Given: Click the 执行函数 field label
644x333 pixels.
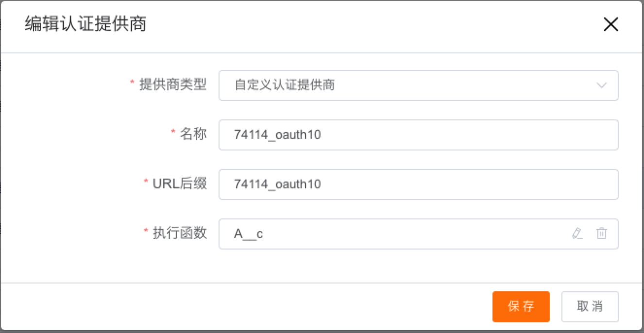Looking at the screenshot, I should click(x=180, y=233).
